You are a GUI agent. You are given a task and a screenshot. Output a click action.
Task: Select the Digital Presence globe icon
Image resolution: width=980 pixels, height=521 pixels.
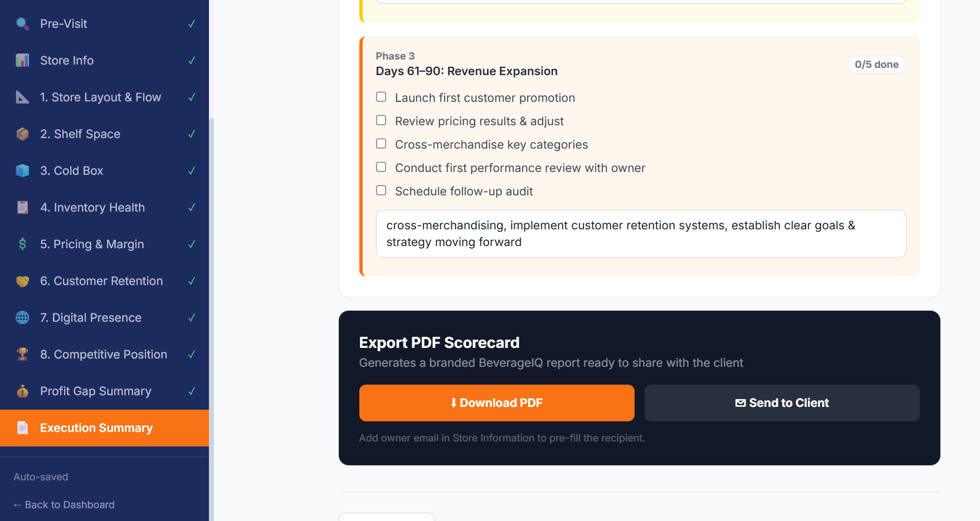coord(22,317)
